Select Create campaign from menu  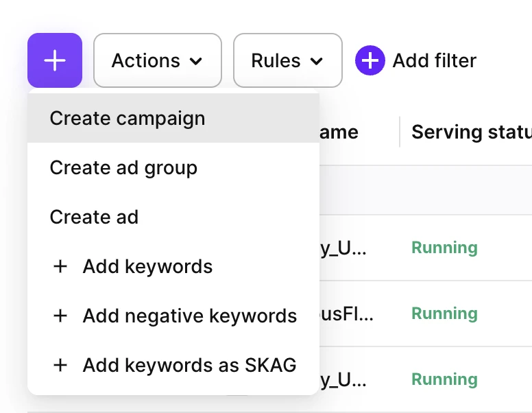coord(173,118)
